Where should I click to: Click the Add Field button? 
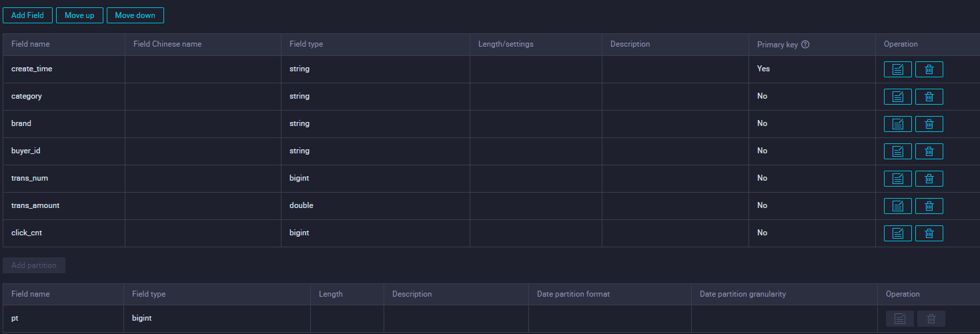pyautogui.click(x=27, y=15)
